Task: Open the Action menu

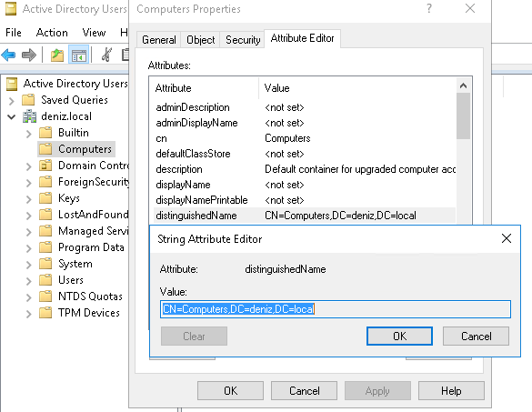Action: click(52, 33)
